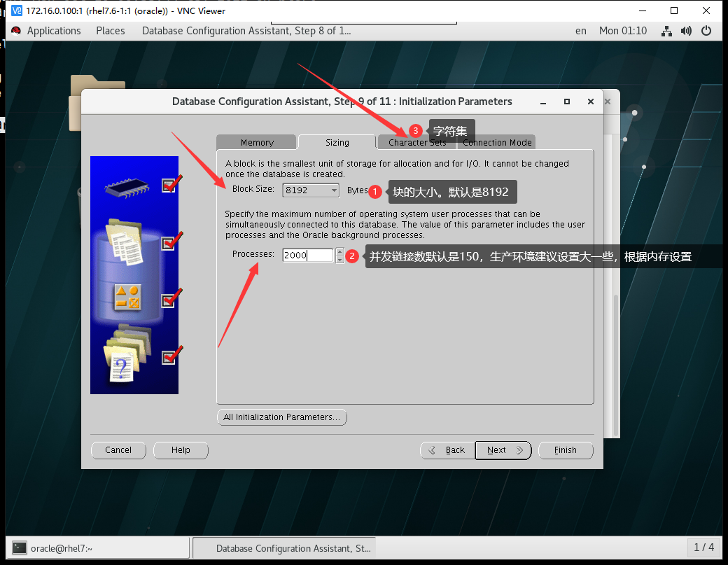The height and width of the screenshot is (565, 728).
Task: Switch to oracle@rhel7 terminal in taskbar
Action: click(98, 548)
